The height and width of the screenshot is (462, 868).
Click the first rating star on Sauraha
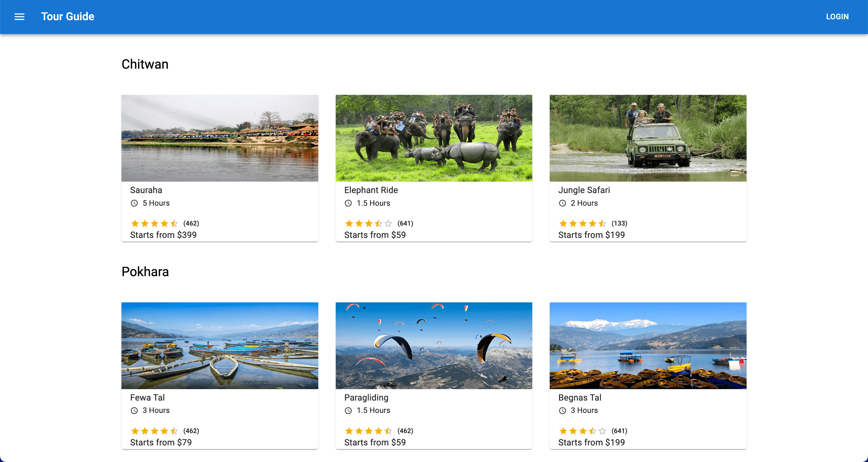(135, 223)
